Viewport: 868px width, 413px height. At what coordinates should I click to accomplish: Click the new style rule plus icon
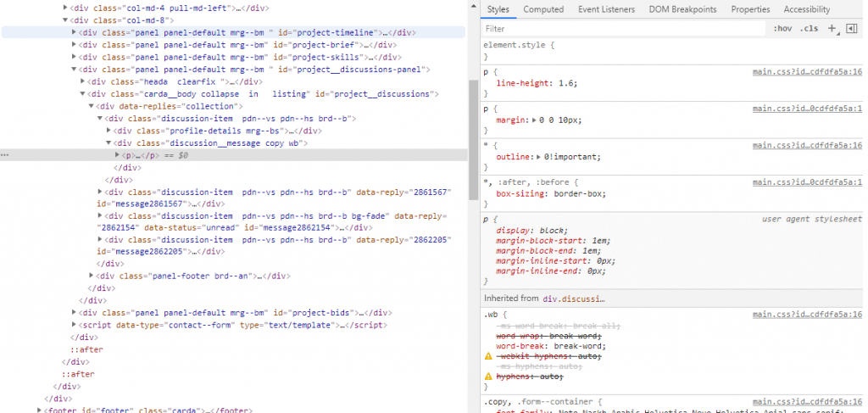coord(832,29)
